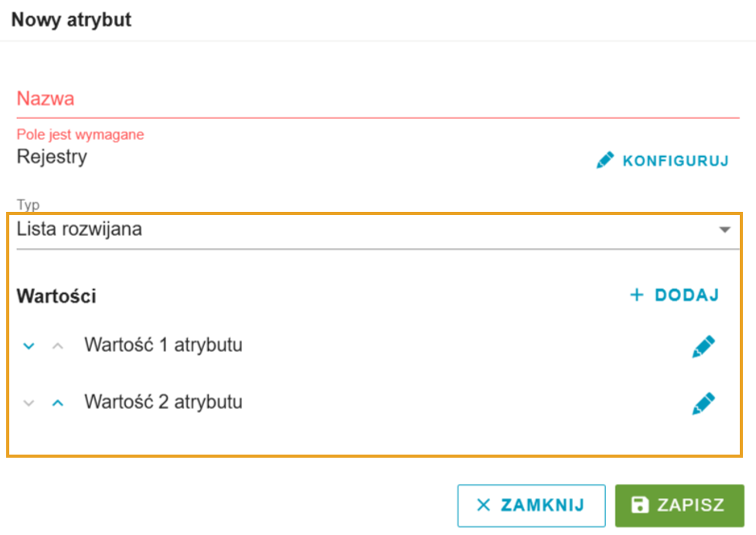Open the Typ dropdown arrow

724,230
